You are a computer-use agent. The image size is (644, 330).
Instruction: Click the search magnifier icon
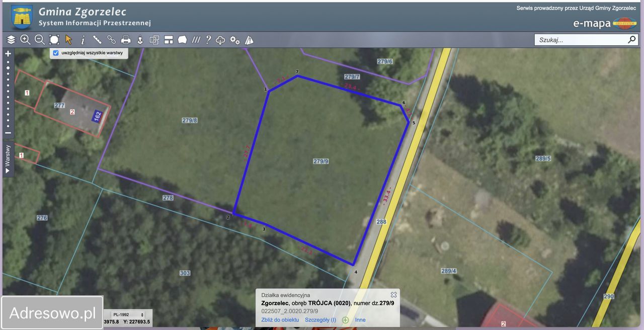tap(632, 39)
